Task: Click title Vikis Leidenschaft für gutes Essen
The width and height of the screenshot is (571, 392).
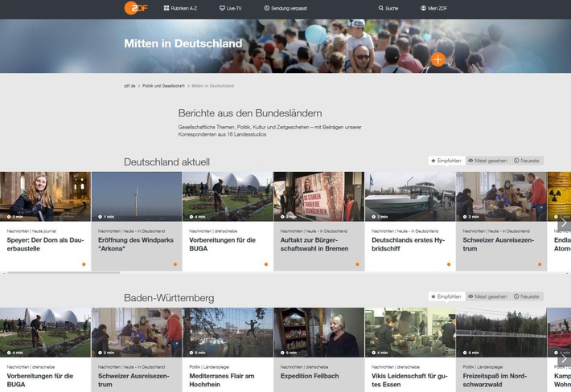Action: (409, 381)
